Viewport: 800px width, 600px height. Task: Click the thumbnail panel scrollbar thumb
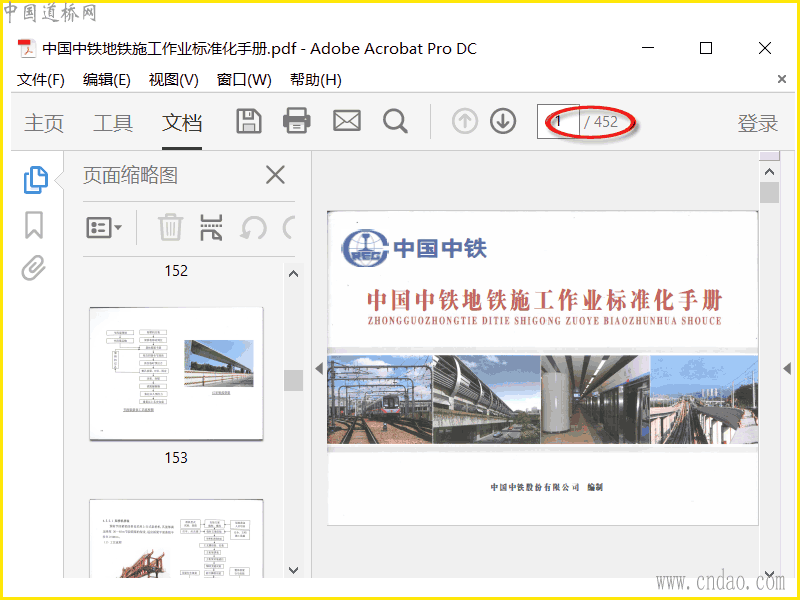(x=293, y=380)
